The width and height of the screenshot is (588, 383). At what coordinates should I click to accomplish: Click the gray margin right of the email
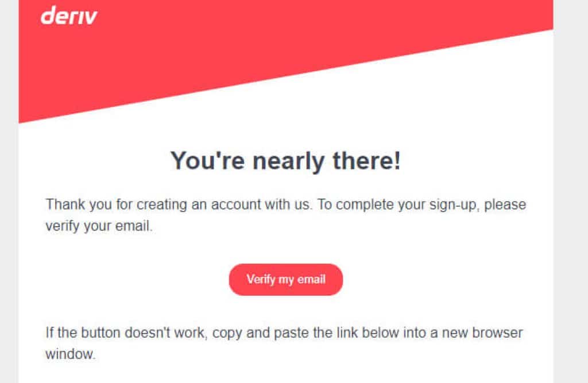[570, 191]
